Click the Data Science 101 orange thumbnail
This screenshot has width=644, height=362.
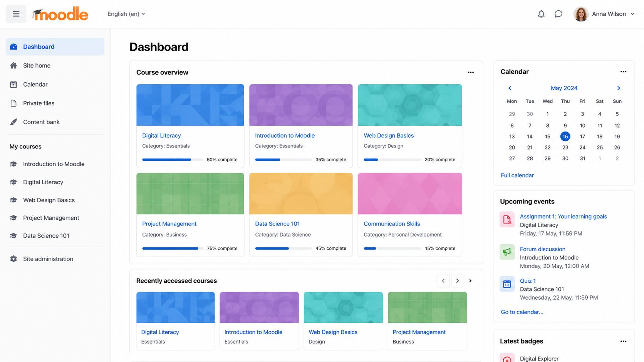(301, 194)
